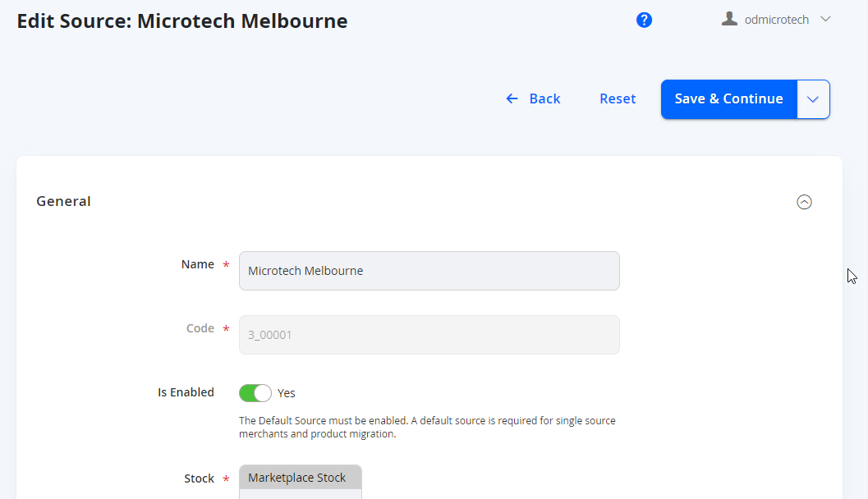Focus the Name input field
Viewport: 868px width, 499px height.
pos(429,271)
